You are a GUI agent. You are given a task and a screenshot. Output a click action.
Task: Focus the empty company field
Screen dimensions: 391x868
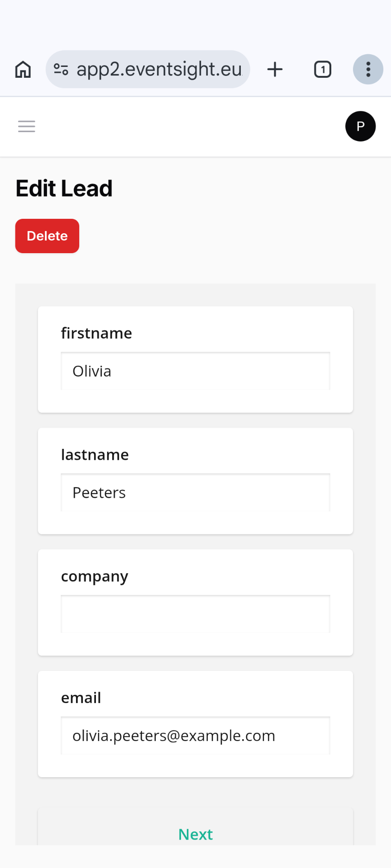click(195, 614)
